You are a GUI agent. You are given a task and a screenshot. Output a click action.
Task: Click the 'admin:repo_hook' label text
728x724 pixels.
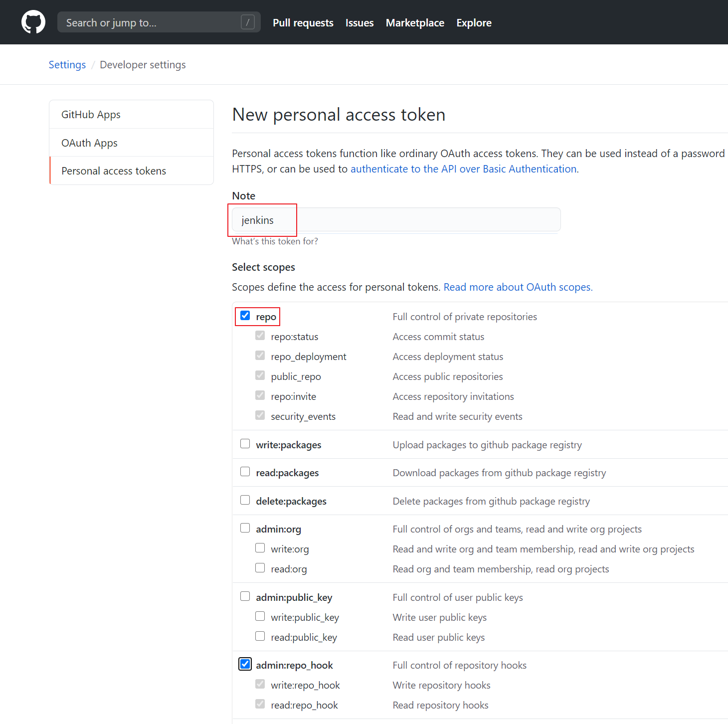click(x=294, y=665)
